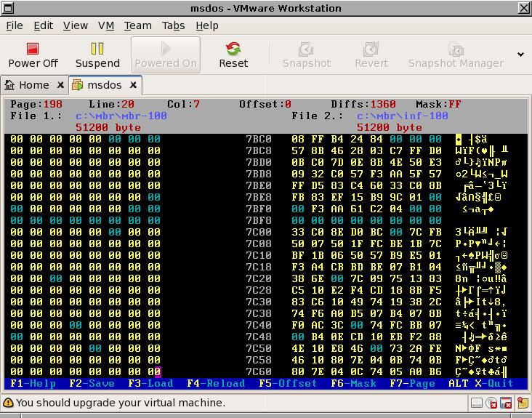
Task: Click the Diffs count 1360
Action: (383, 104)
